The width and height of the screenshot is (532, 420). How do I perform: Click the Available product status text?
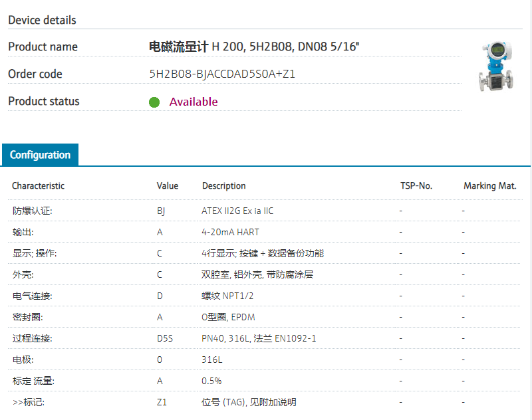pyautogui.click(x=194, y=102)
